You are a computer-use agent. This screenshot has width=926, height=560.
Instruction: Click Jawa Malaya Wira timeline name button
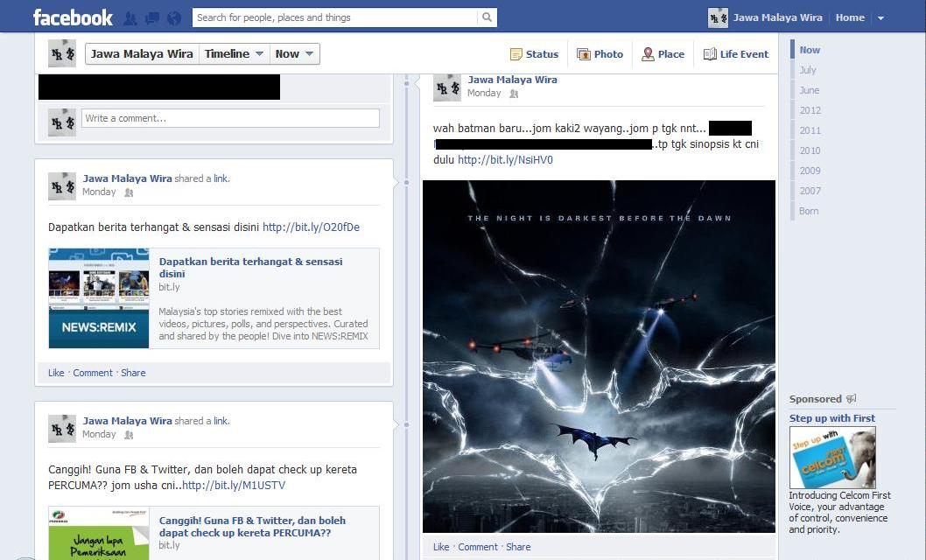142,53
